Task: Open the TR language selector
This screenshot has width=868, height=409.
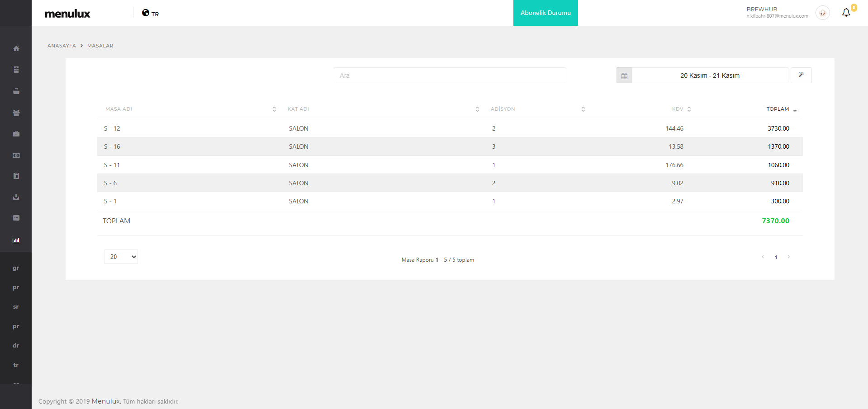Action: (x=151, y=13)
